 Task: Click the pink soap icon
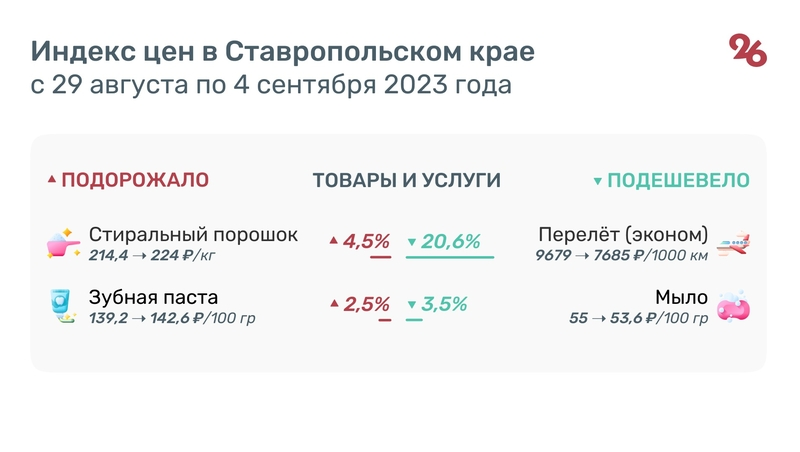click(x=734, y=305)
